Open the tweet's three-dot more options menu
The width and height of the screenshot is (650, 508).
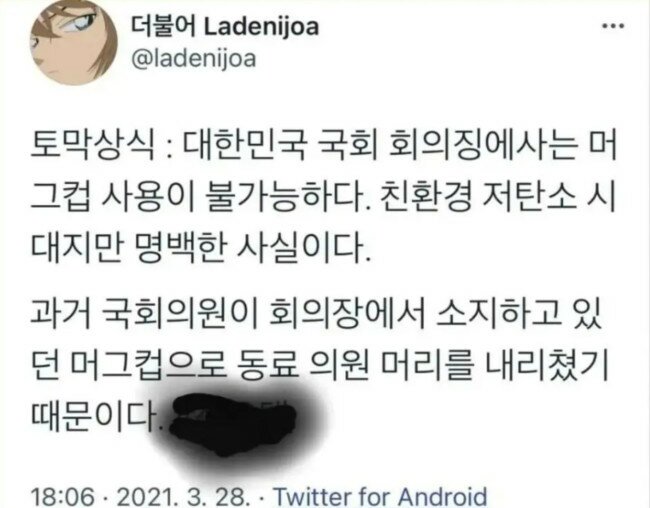pos(613,26)
